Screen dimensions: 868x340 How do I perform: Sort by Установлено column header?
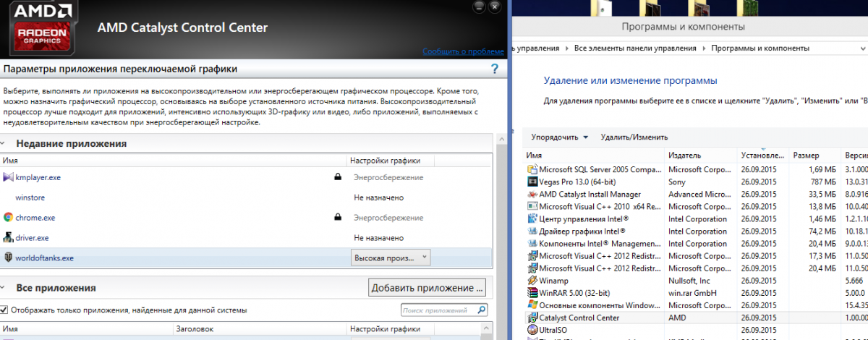763,156
